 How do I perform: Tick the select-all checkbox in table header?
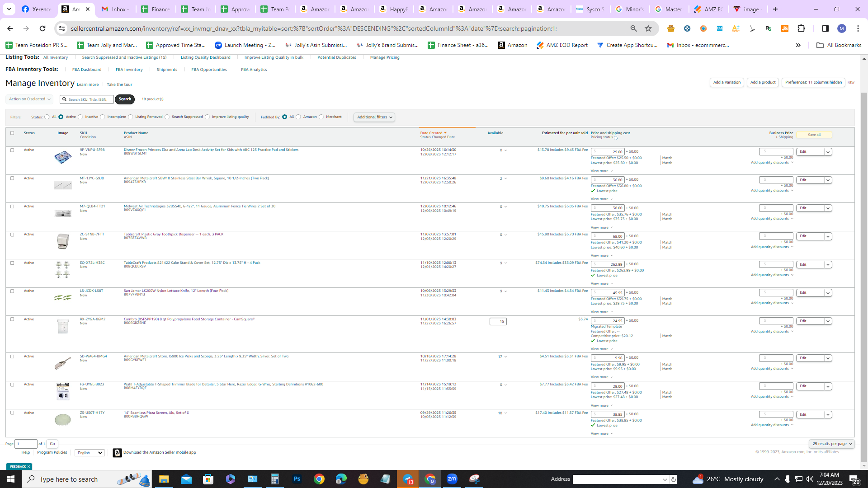tap(12, 133)
